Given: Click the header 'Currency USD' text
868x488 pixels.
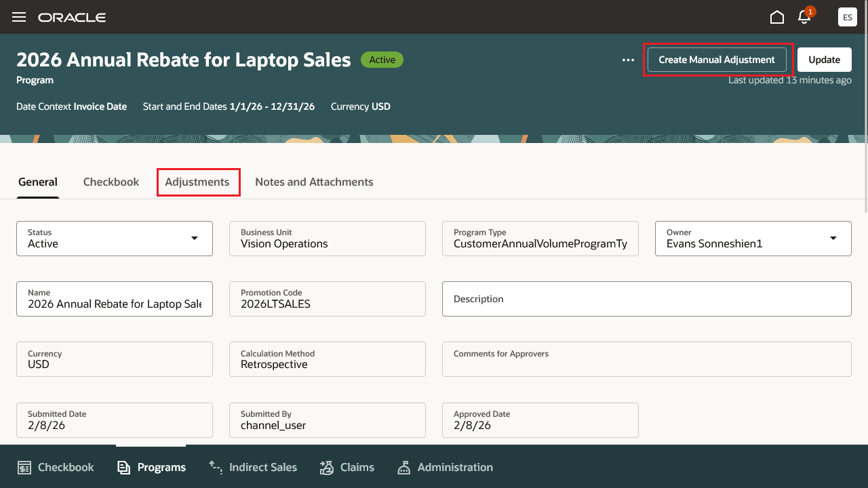Looking at the screenshot, I should 361,106.
